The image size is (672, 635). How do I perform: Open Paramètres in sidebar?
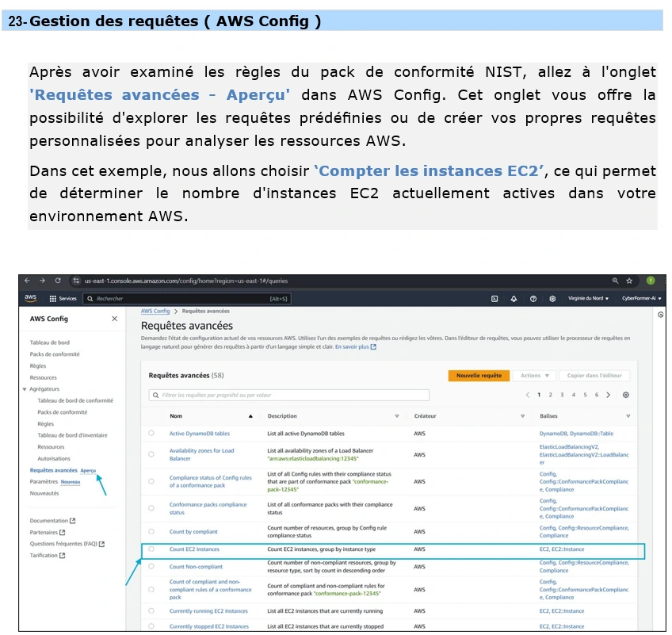(44, 481)
